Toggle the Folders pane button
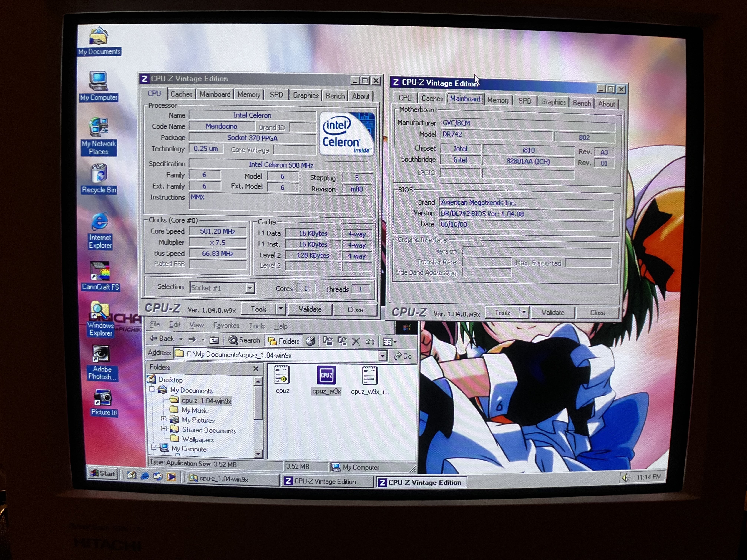The height and width of the screenshot is (560, 747). (284, 341)
